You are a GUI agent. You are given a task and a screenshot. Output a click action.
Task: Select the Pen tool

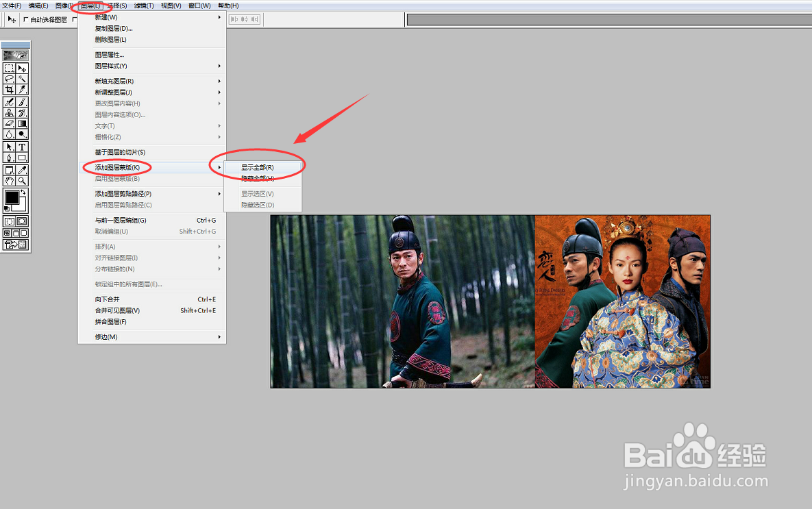[10, 158]
